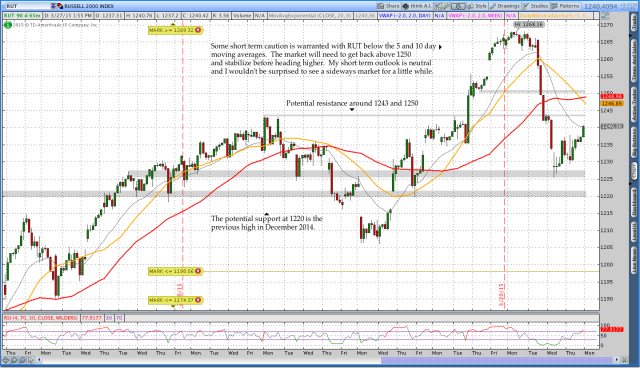Open the Drawings menu
Screen dimensions: 640x368
point(505,6)
